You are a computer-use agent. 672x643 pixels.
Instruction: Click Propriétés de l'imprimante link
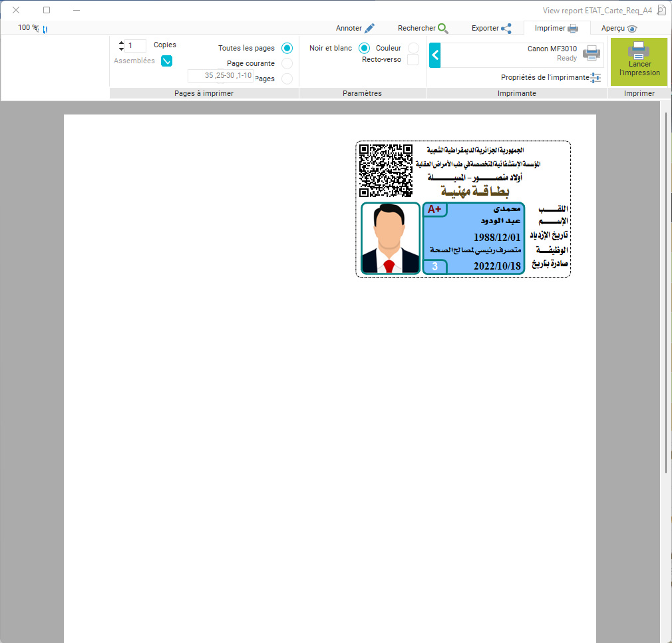[545, 78]
